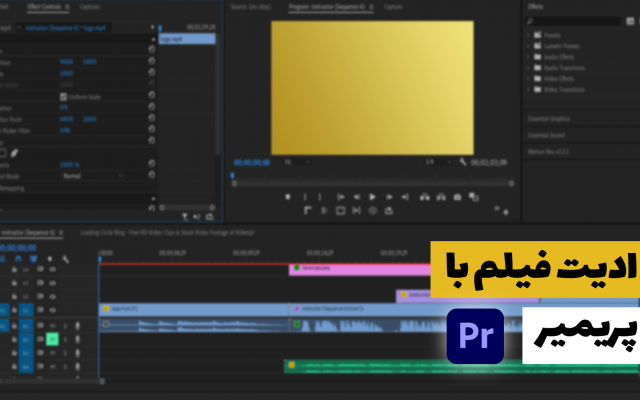640x400 pixels.
Task: Toggle Snap magnet in timeline header
Action: click(18, 259)
